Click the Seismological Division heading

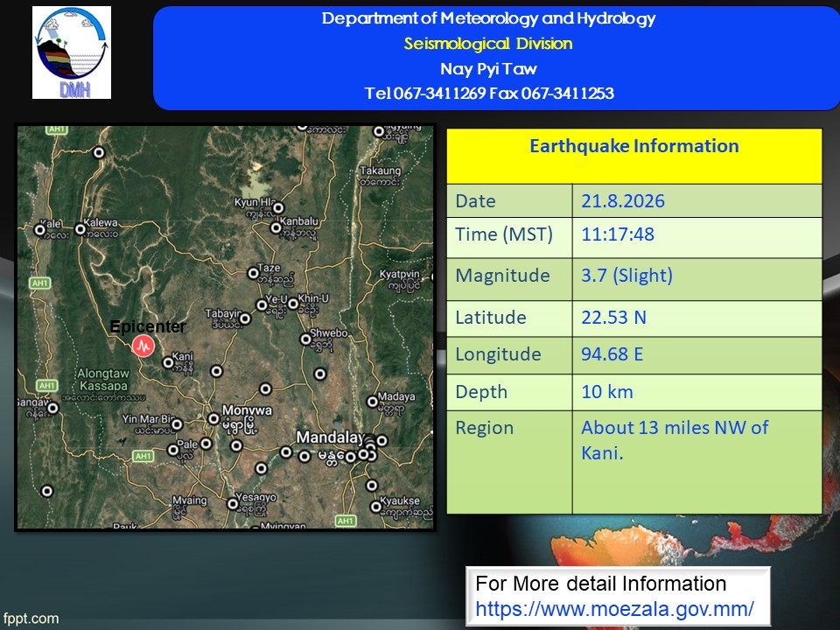488,44
